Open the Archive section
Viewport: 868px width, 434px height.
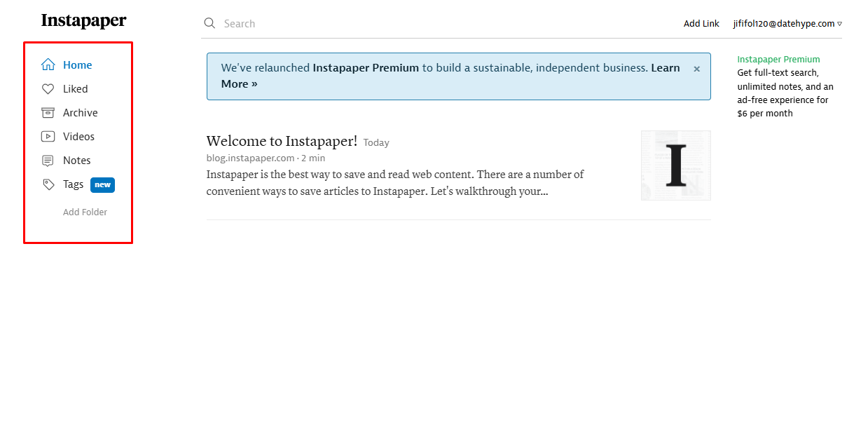coord(81,113)
